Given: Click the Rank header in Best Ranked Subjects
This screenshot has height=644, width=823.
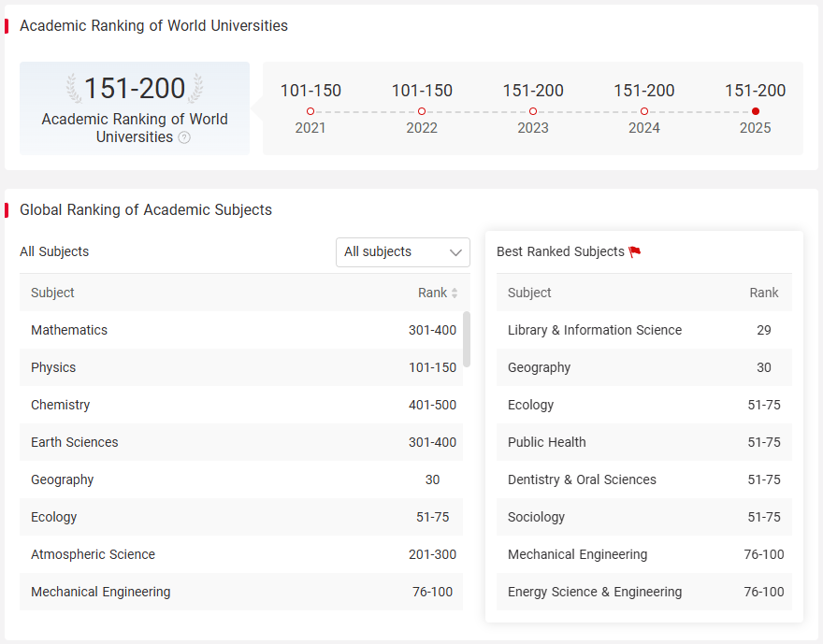Looking at the screenshot, I should click(x=764, y=293).
